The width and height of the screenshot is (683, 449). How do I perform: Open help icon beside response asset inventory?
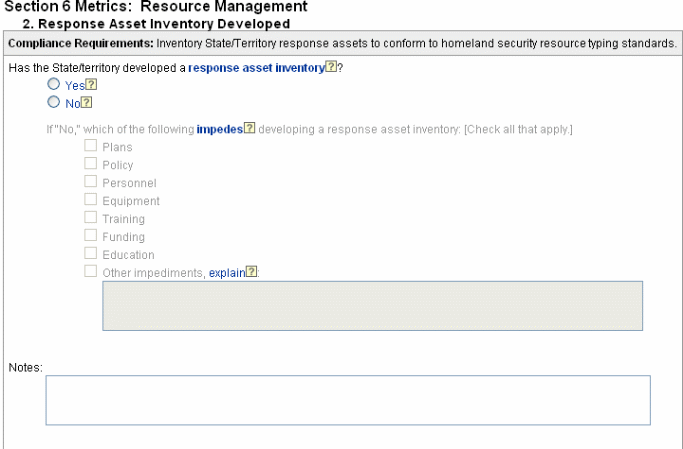331,67
